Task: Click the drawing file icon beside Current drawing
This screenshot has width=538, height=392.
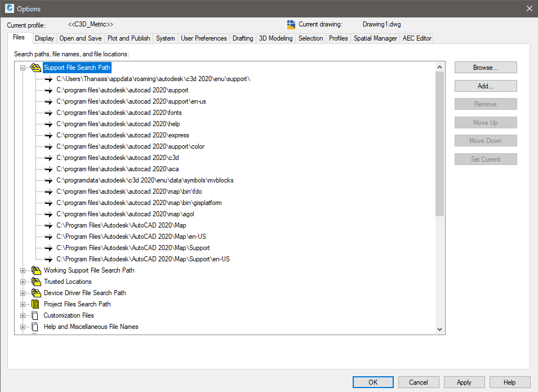Action: 292,24
